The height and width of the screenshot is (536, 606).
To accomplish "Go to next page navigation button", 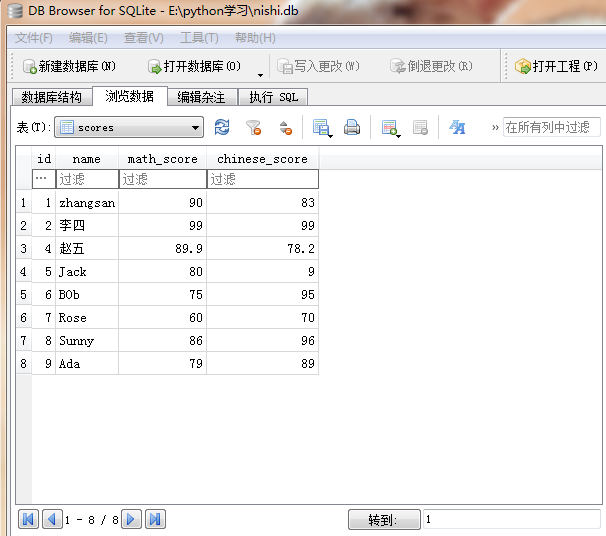I will pyautogui.click(x=131, y=519).
